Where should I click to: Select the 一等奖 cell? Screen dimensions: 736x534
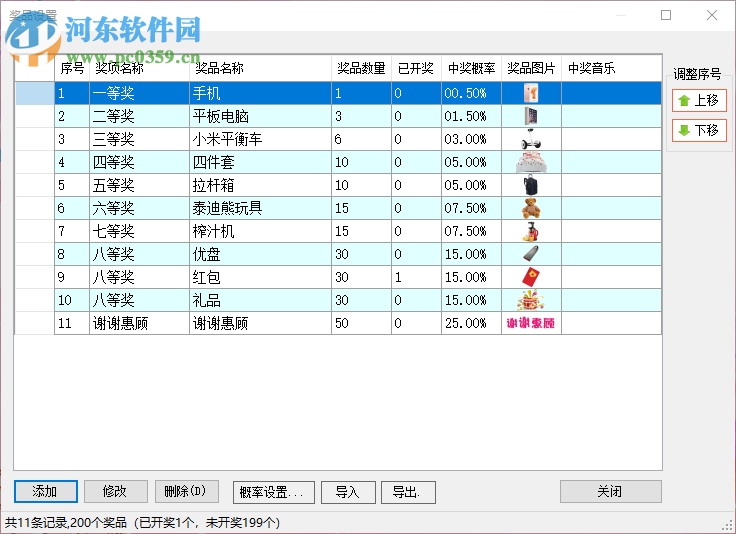[x=139, y=93]
